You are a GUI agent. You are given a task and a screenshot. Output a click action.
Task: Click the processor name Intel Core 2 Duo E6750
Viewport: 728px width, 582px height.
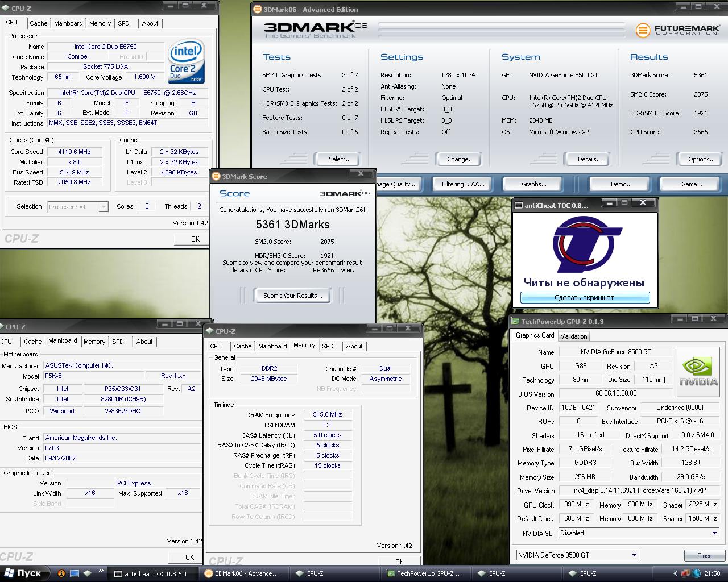coord(105,47)
